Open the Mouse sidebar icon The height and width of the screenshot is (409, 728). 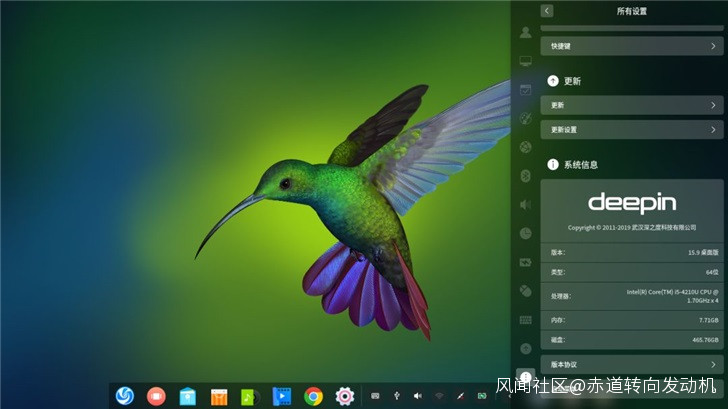(526, 291)
